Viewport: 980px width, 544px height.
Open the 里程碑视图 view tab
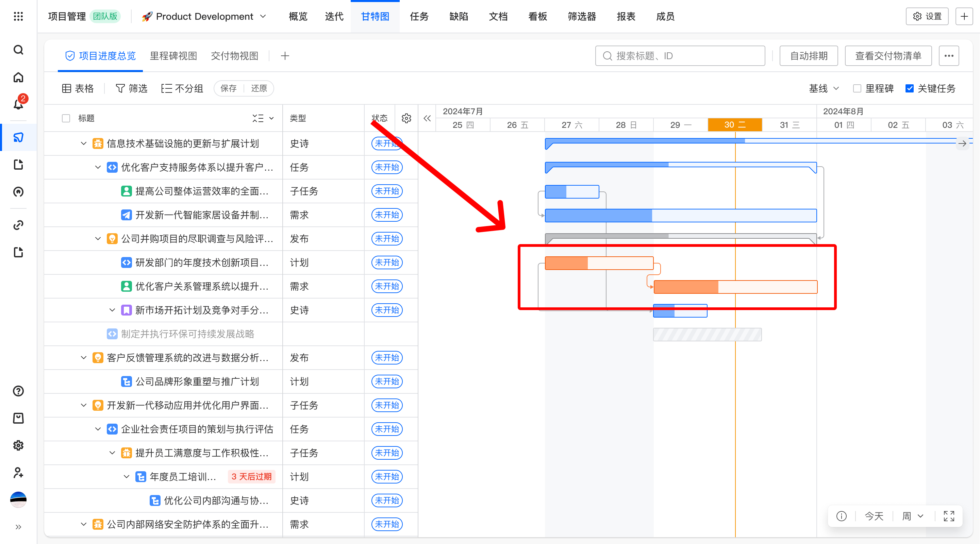click(x=173, y=56)
